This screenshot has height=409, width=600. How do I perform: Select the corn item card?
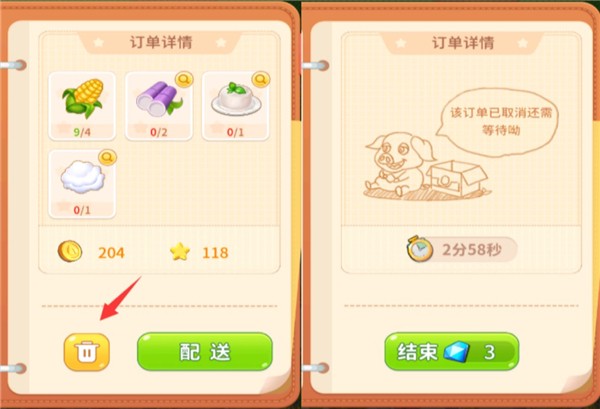point(82,106)
